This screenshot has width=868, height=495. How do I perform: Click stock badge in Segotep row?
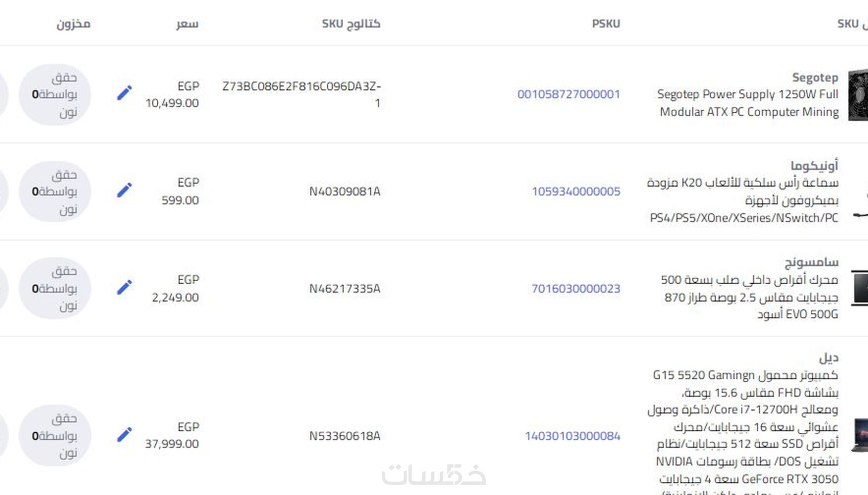(x=55, y=94)
